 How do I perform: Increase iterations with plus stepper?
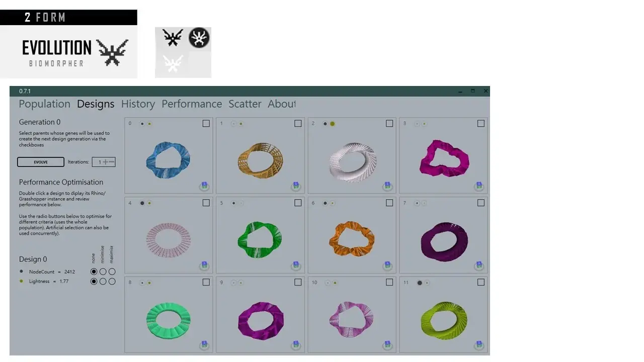tap(106, 162)
